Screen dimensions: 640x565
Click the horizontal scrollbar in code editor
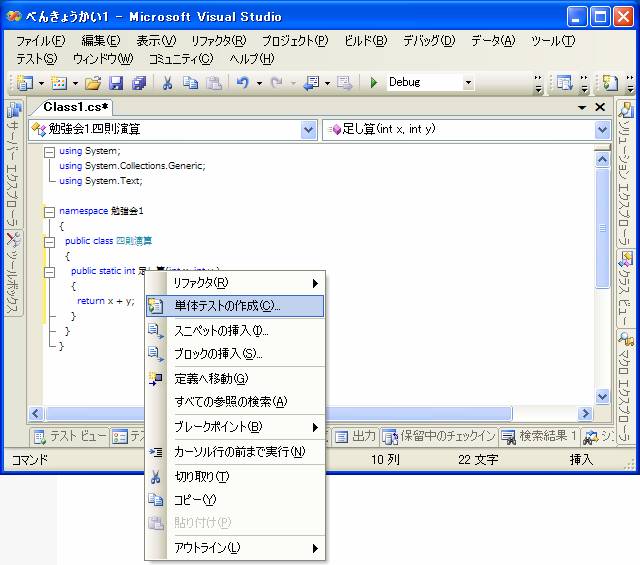tap(300, 413)
